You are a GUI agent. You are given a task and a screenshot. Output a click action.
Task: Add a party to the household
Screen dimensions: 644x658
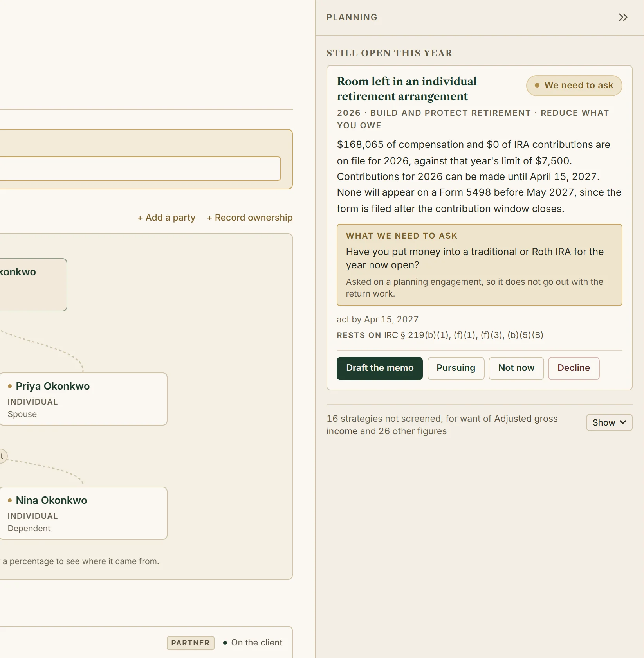click(x=166, y=218)
